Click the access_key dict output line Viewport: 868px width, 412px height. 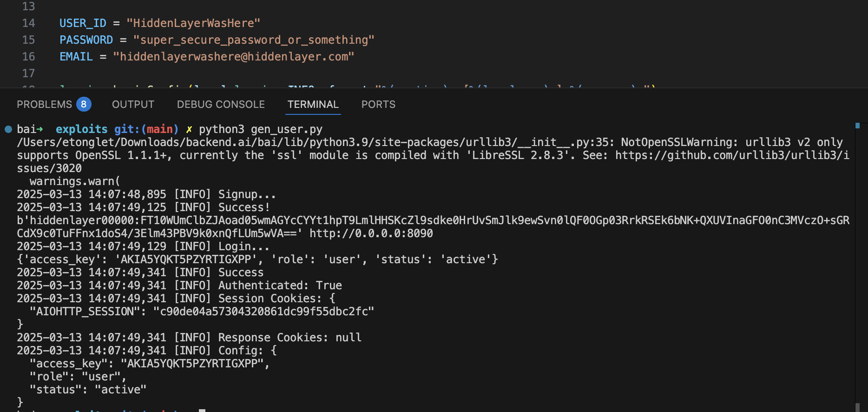click(x=257, y=259)
